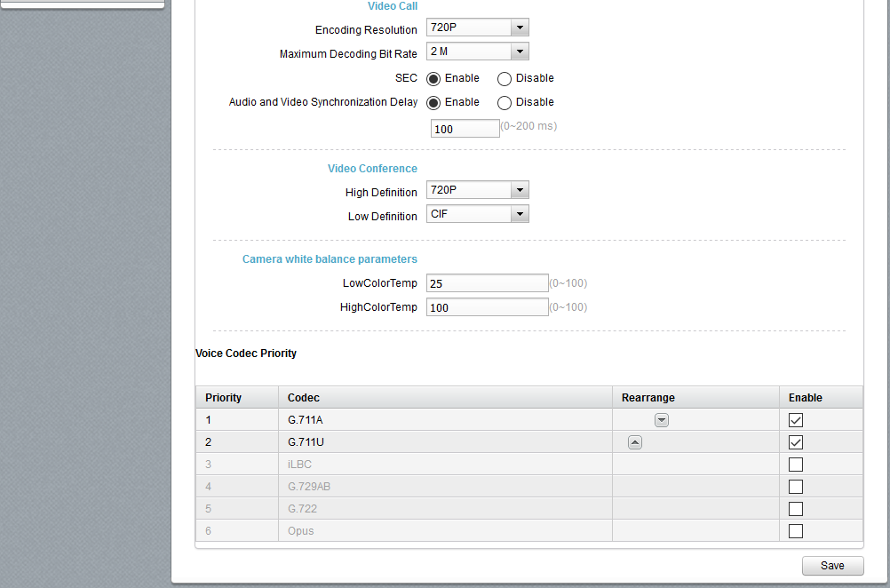Open the Low Definition dropdown
Viewport: 890px width, 588px height.
477,215
